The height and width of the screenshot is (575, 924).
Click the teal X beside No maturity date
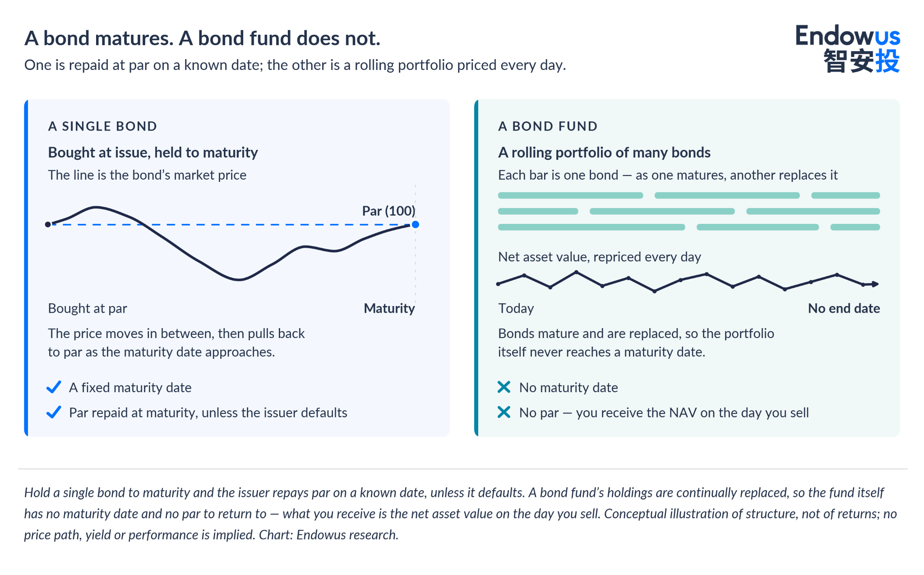click(x=504, y=387)
